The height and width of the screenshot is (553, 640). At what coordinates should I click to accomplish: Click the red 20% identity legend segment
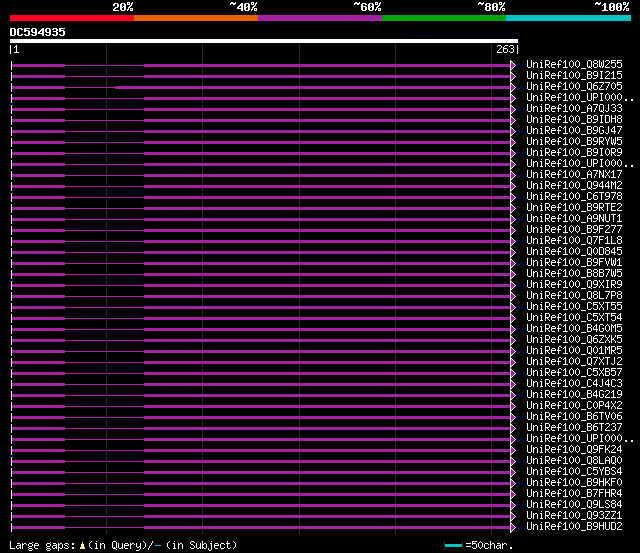coord(72,18)
